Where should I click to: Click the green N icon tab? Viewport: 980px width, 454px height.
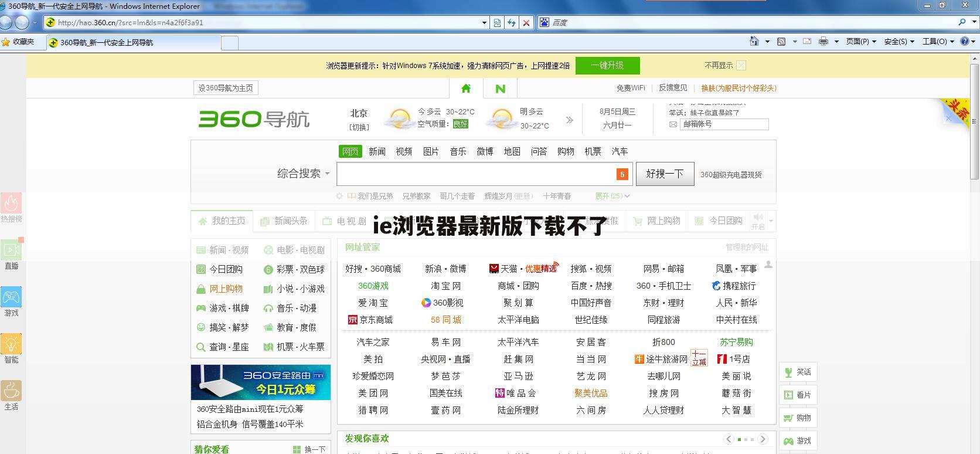[500, 88]
